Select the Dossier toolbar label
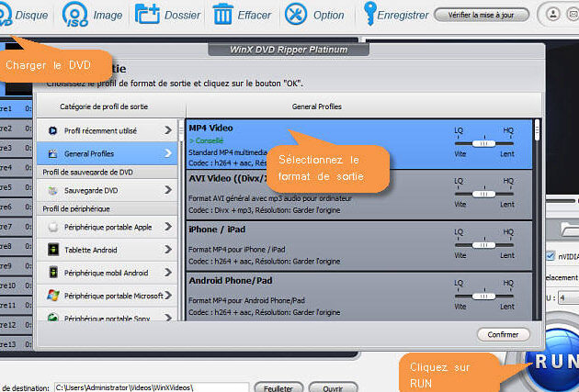 pos(182,15)
